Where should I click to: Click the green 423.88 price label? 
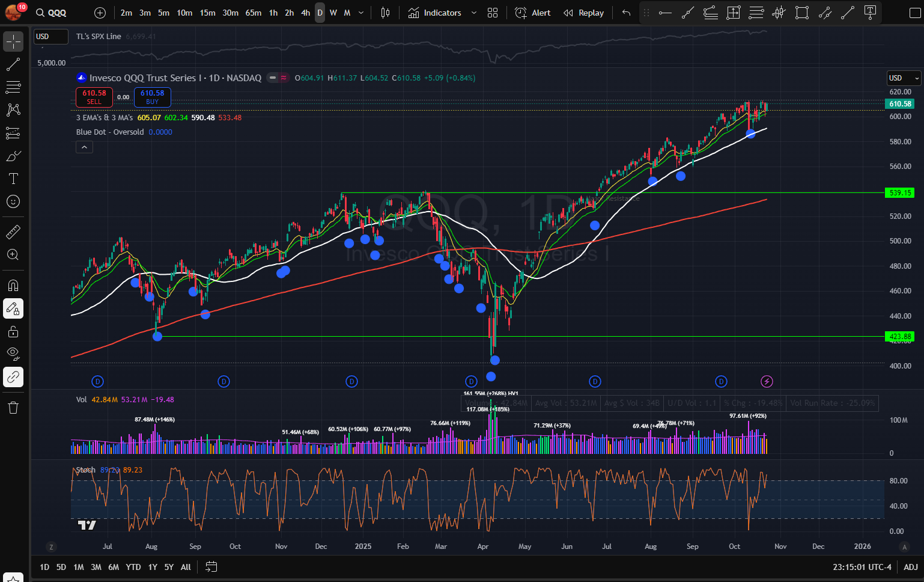(900, 337)
